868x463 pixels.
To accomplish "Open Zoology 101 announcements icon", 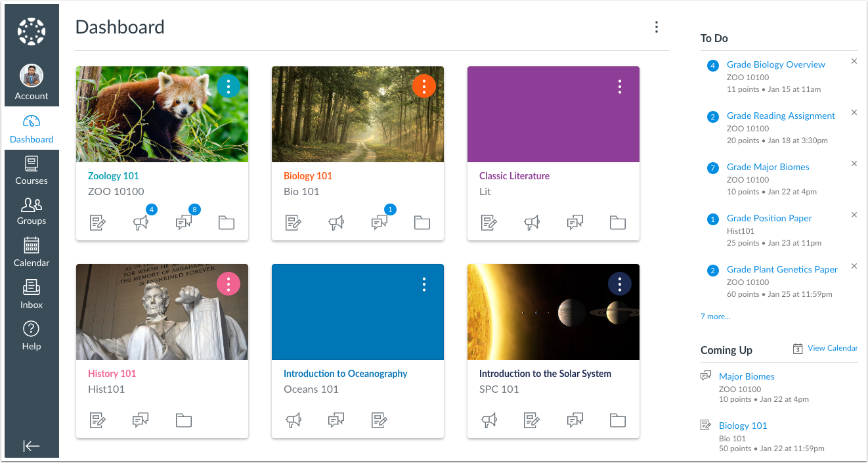I will 141,223.
